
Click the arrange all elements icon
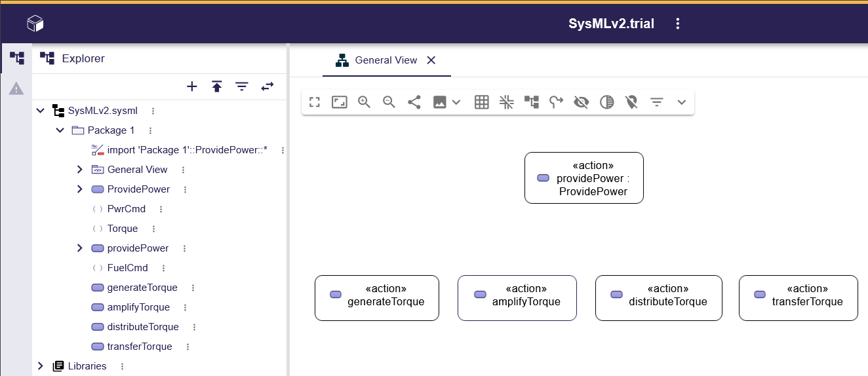tap(531, 102)
